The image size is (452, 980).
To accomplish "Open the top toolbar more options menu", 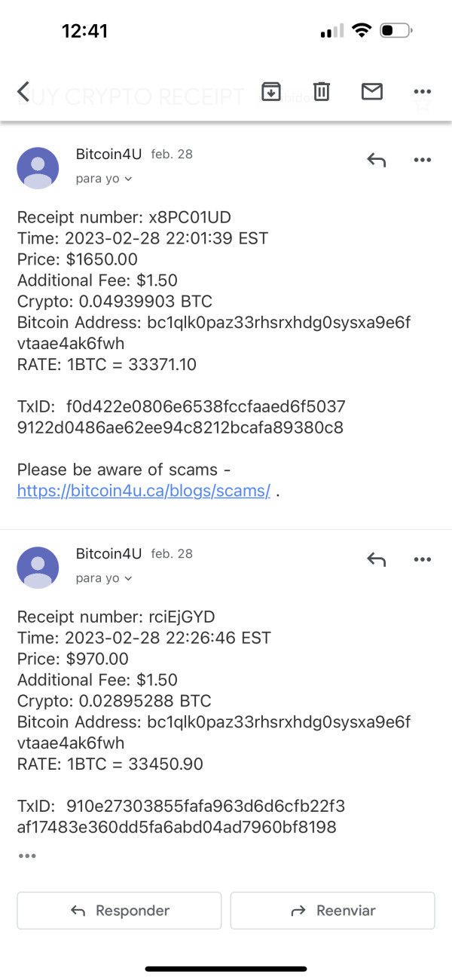I will coord(423,92).
